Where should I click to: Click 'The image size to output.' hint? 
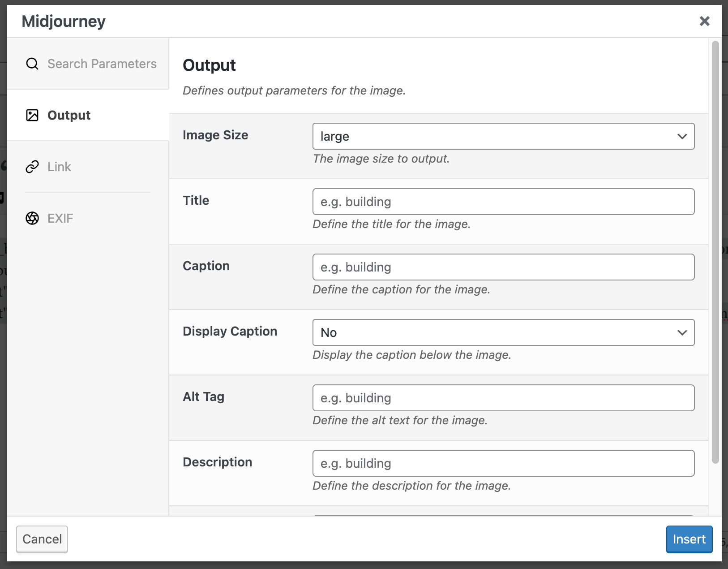point(381,159)
